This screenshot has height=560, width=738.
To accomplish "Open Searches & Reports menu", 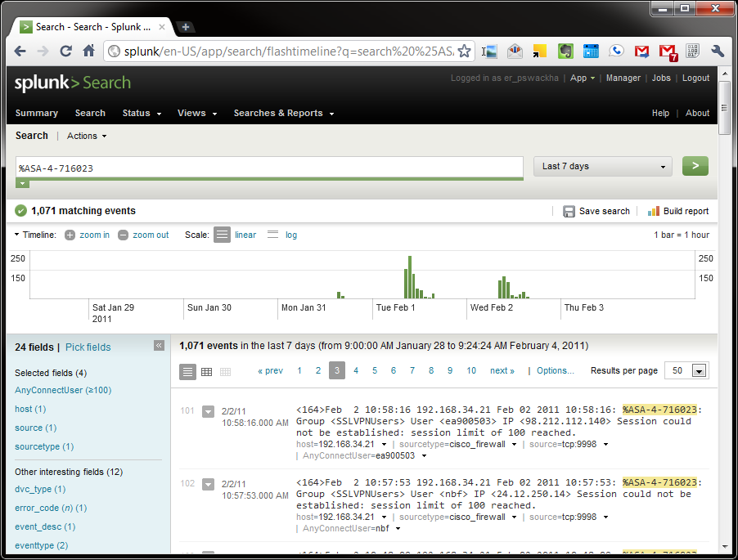I will coord(284,113).
